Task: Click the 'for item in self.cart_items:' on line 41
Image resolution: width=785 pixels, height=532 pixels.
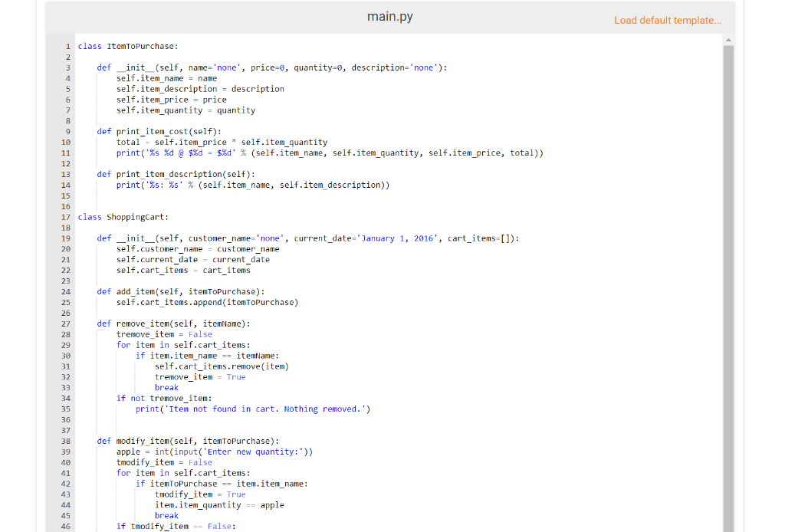Action: [183, 474]
